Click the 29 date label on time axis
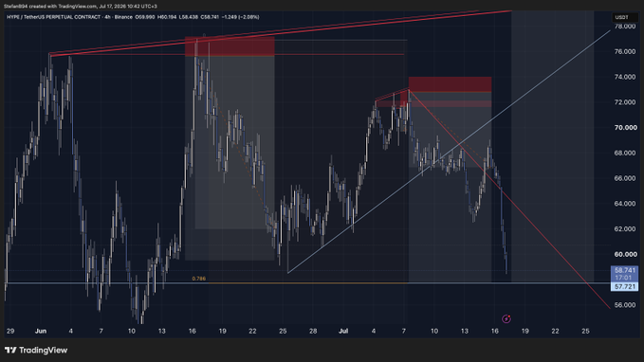 click(x=10, y=331)
